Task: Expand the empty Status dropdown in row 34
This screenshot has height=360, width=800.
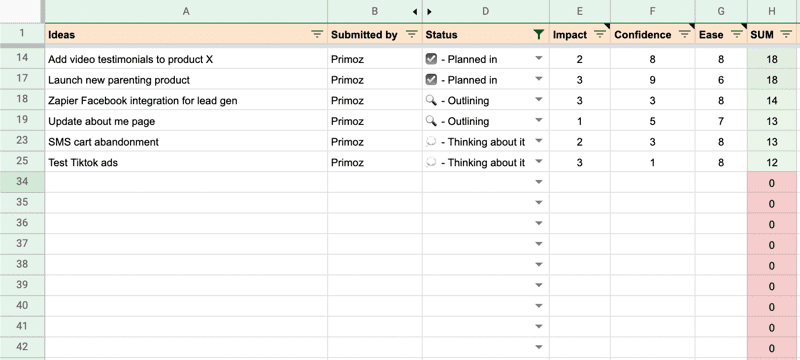Action: click(x=539, y=182)
